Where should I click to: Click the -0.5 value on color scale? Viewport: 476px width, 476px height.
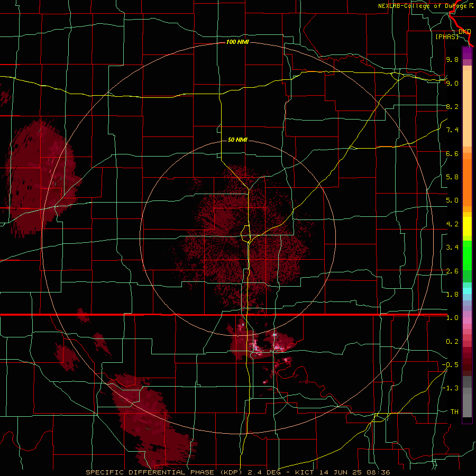coord(450,365)
